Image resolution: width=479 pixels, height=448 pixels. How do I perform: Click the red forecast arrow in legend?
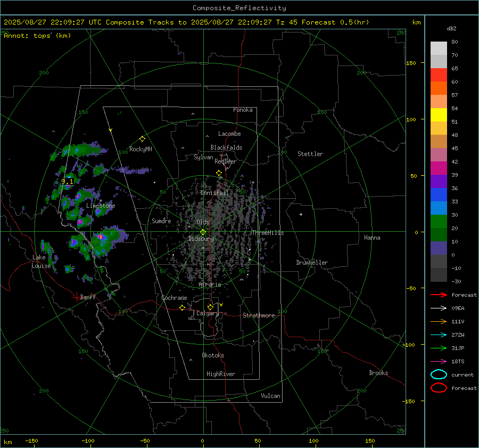[439, 295]
